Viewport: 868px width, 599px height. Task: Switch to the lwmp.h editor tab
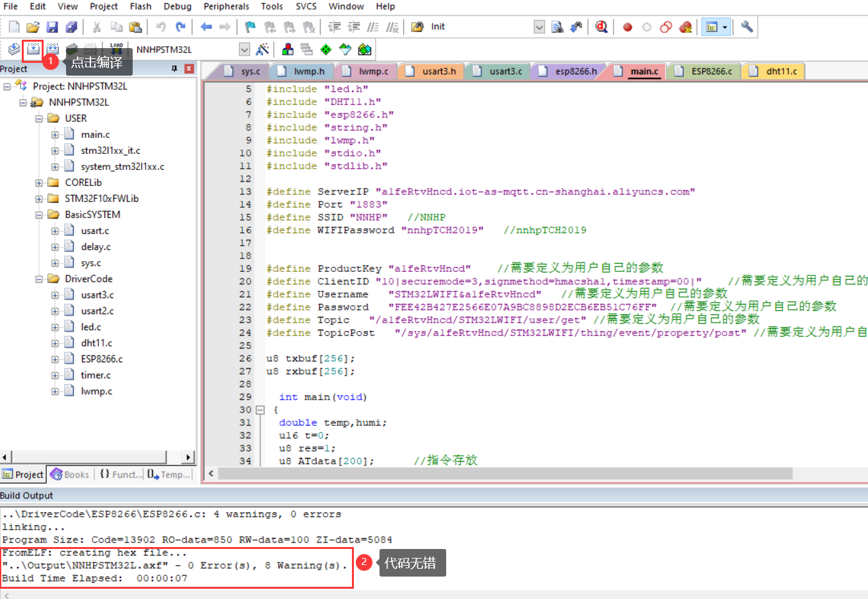coord(303,71)
